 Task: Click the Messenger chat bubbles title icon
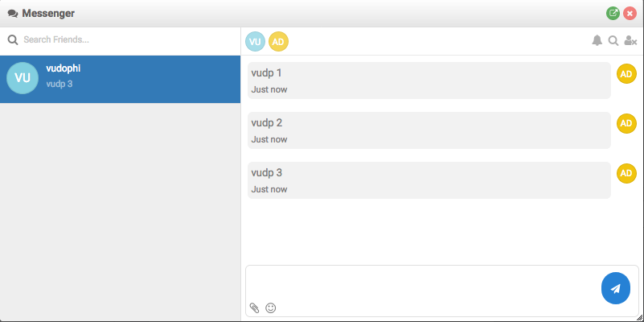[13, 14]
